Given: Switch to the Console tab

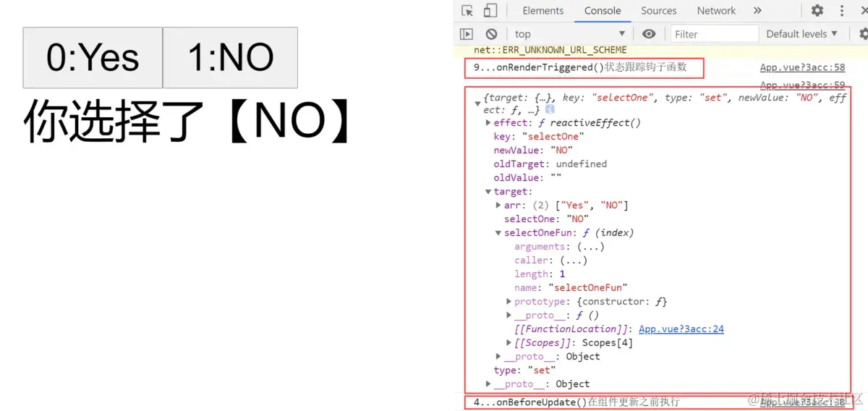Looking at the screenshot, I should pos(603,11).
